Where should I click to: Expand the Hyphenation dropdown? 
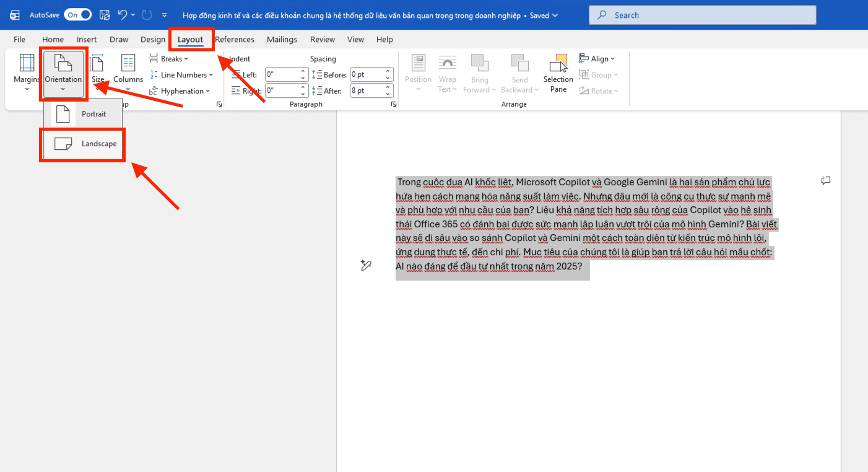click(179, 91)
